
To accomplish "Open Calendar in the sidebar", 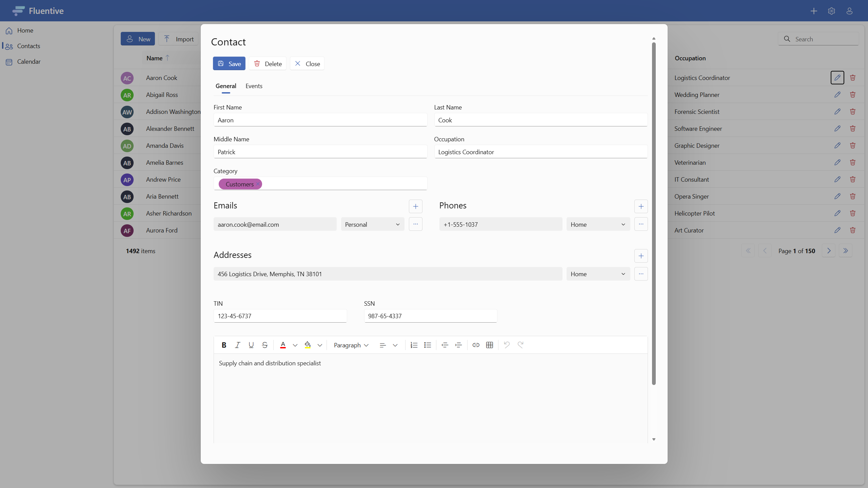I will pos(29,62).
